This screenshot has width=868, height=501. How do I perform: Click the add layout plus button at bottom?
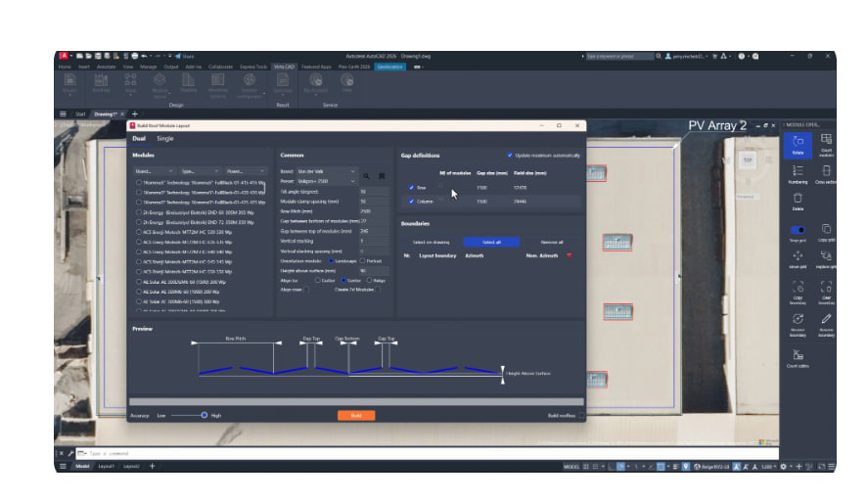pos(153,466)
